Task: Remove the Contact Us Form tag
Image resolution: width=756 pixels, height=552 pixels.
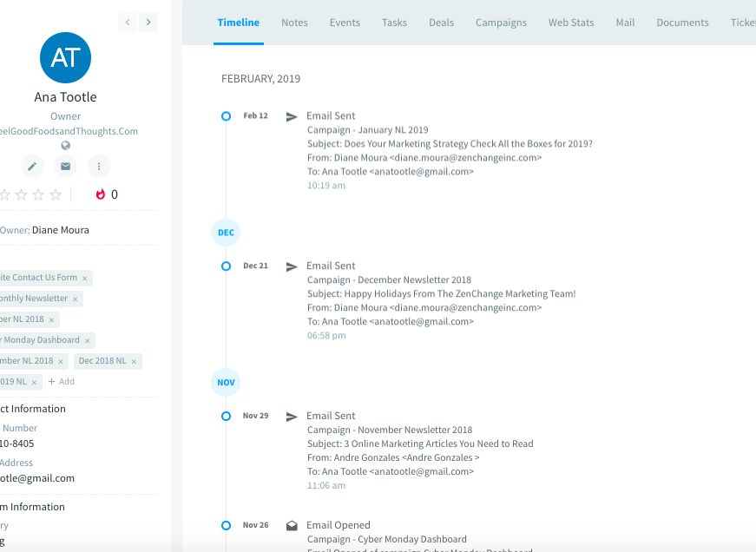Action: 85,278
